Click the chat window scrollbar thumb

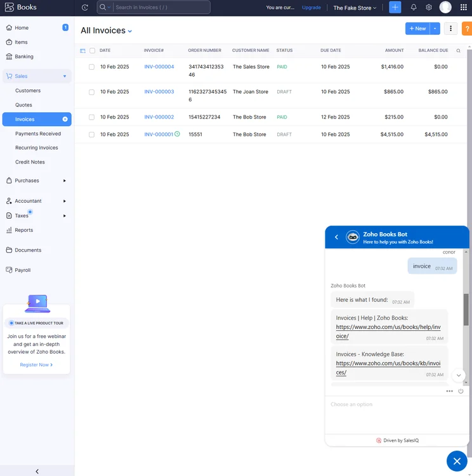(x=466, y=309)
